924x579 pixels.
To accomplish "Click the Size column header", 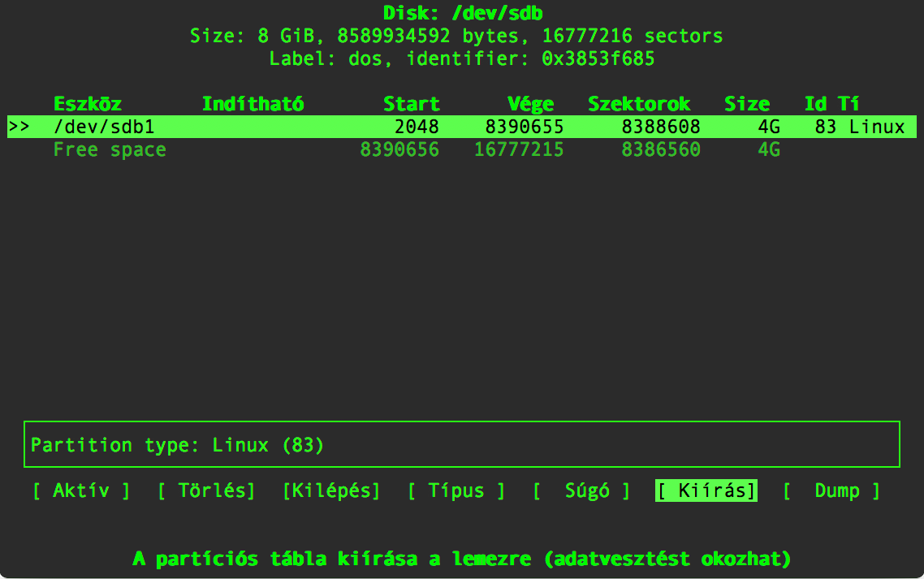I will 747,104.
